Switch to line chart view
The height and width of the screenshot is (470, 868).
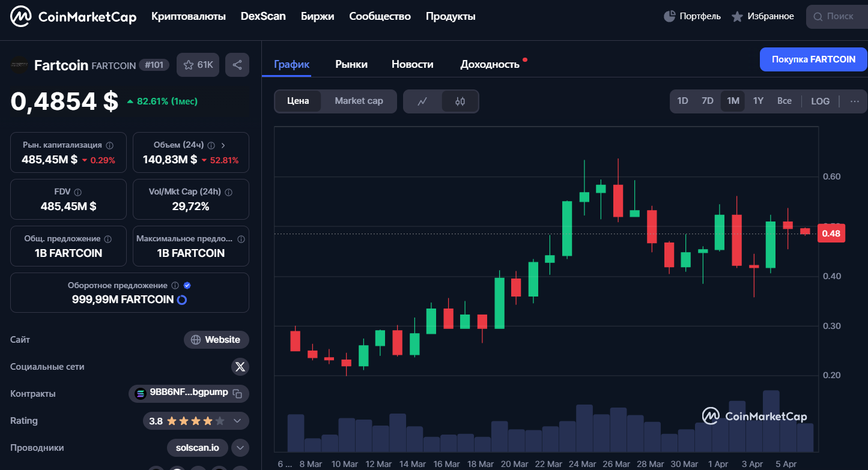pos(422,101)
